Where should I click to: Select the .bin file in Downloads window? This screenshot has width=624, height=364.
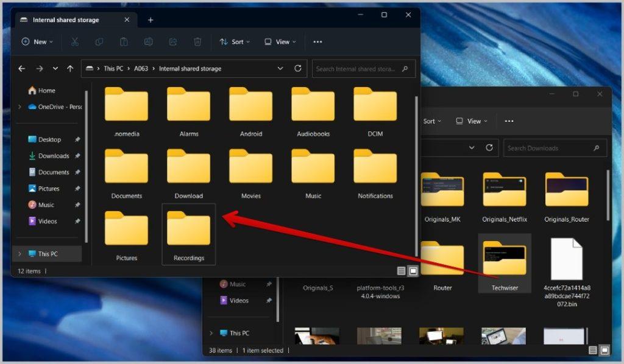567,272
